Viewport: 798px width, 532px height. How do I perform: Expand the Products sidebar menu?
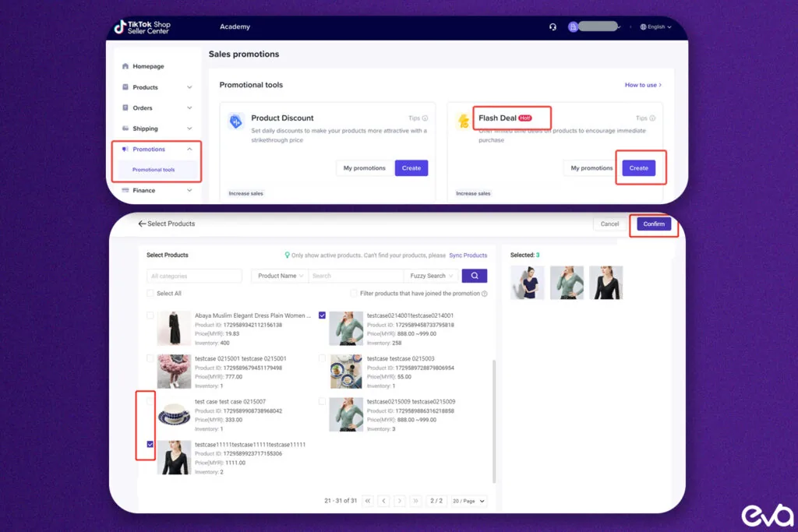pyautogui.click(x=189, y=87)
